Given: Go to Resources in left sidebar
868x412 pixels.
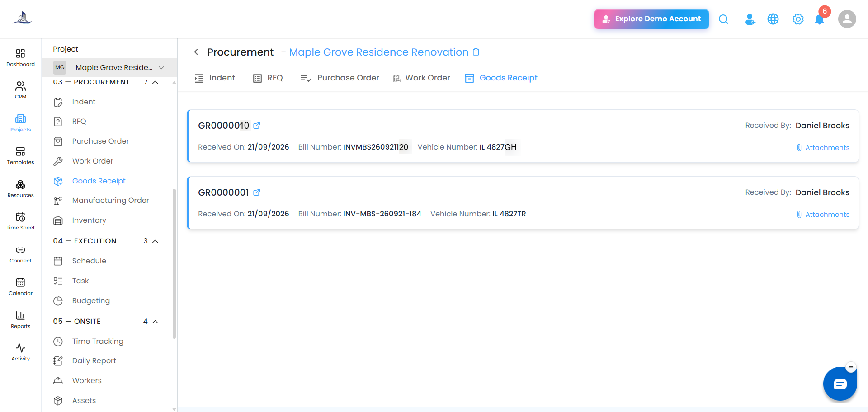Looking at the screenshot, I should (20, 189).
